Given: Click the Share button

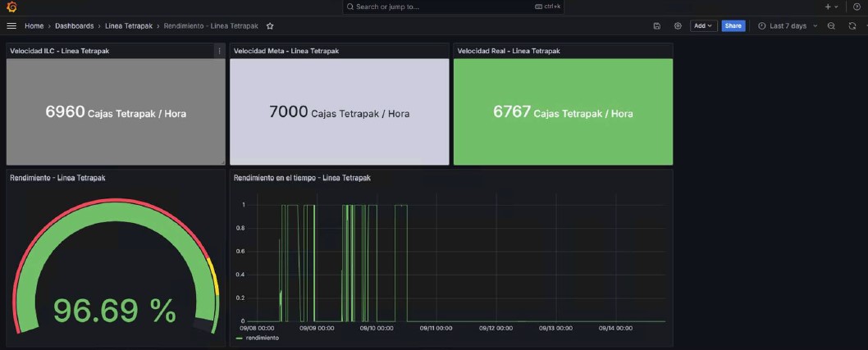Looking at the screenshot, I should (x=733, y=26).
